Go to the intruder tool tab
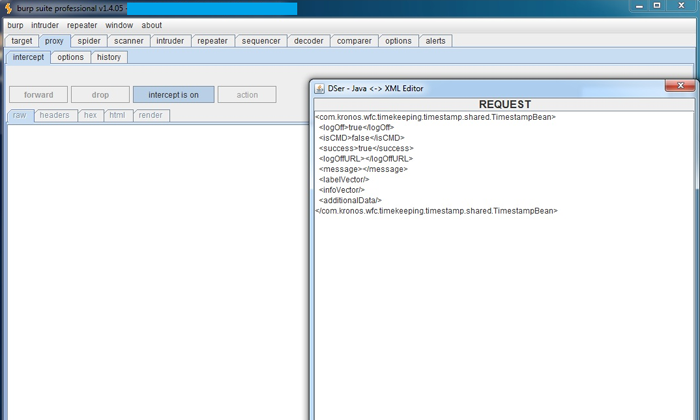 click(170, 41)
